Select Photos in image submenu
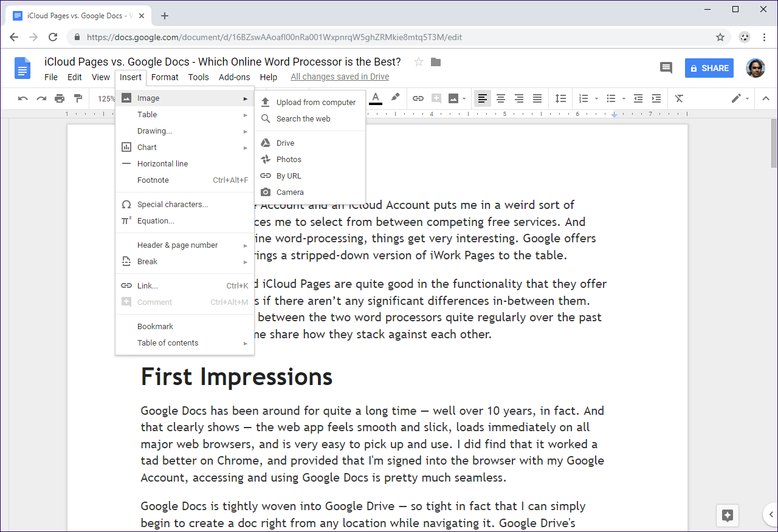Viewport: 778px width, 532px height. pyautogui.click(x=310, y=159)
